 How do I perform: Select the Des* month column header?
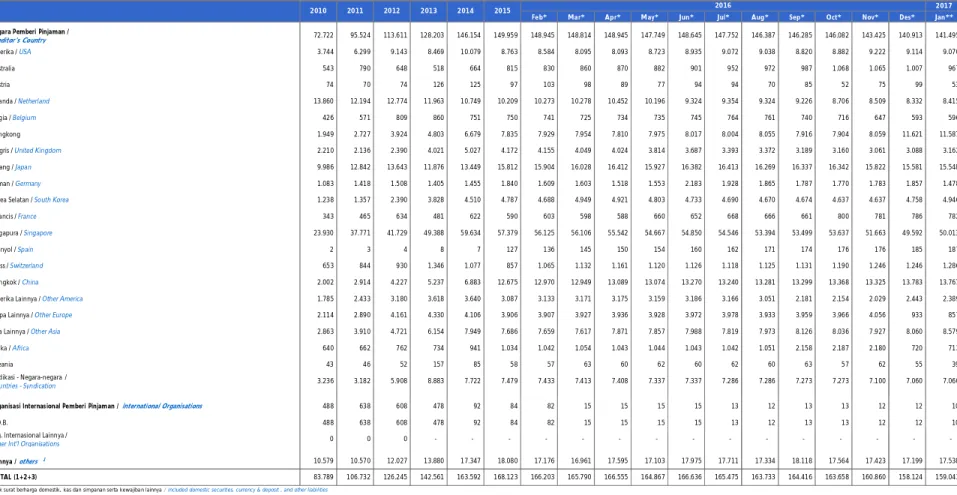click(906, 17)
